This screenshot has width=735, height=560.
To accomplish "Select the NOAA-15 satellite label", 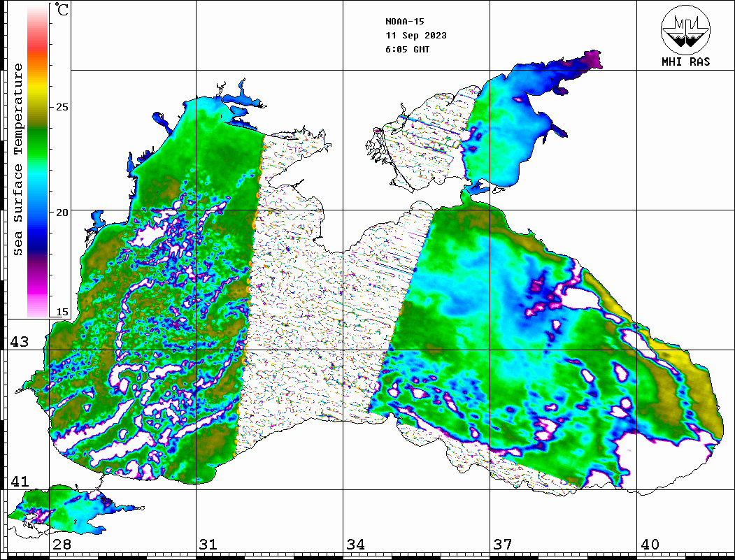I will (405, 22).
